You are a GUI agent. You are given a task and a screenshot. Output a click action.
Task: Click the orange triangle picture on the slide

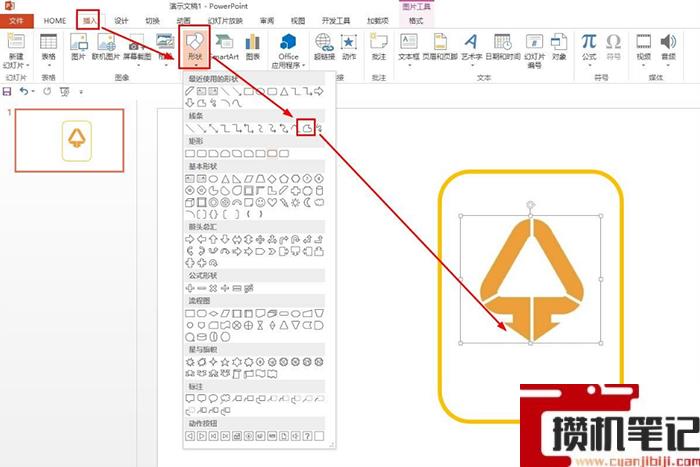tap(530, 279)
